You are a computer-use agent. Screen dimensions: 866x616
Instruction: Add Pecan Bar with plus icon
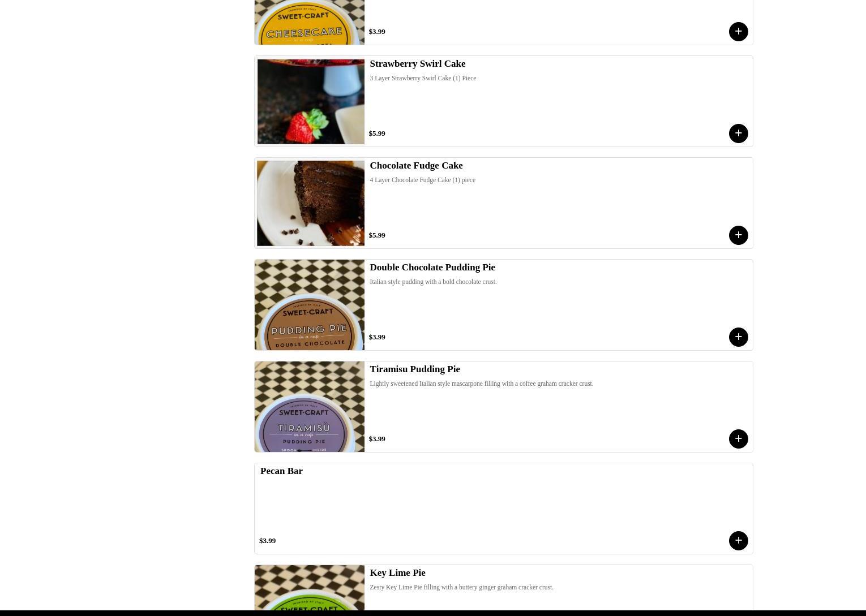738,541
